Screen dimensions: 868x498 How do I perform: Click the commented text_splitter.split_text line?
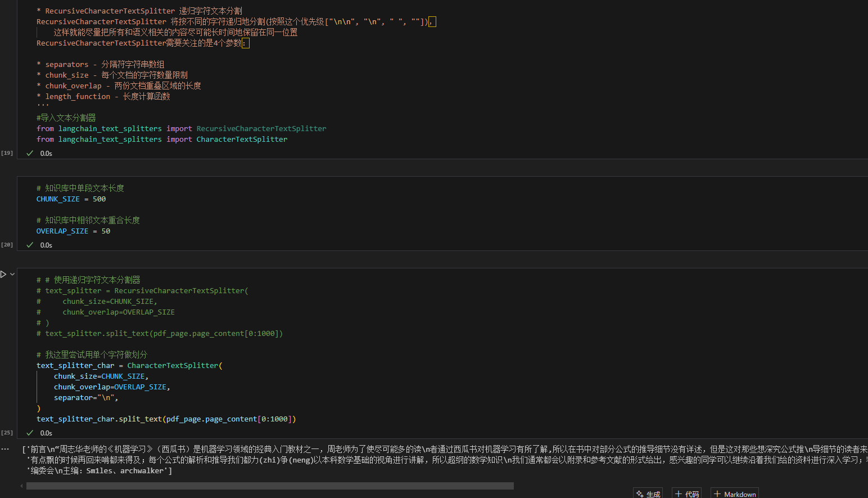point(160,334)
